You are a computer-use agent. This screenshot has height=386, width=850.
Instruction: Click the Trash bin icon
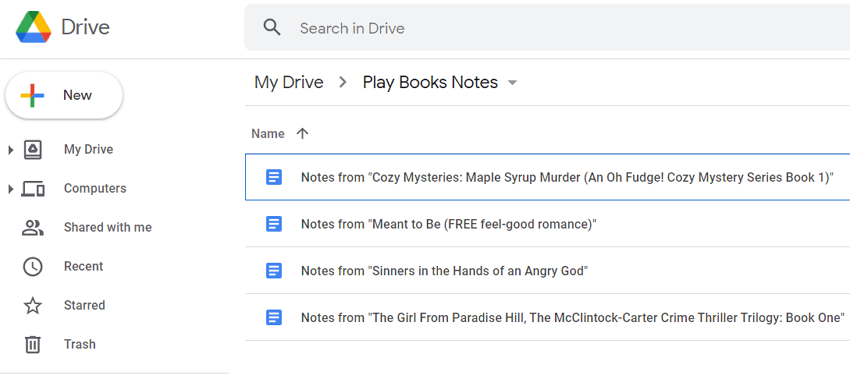pyautogui.click(x=33, y=344)
